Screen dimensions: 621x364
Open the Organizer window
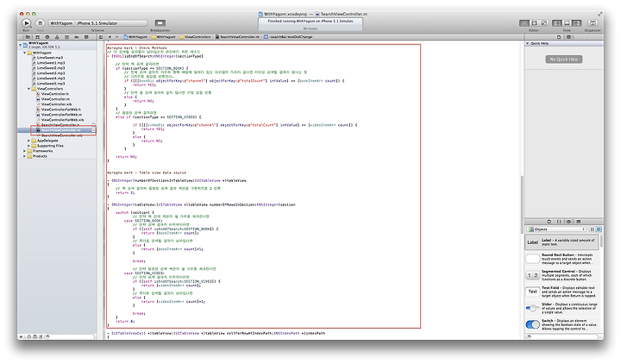pos(593,23)
